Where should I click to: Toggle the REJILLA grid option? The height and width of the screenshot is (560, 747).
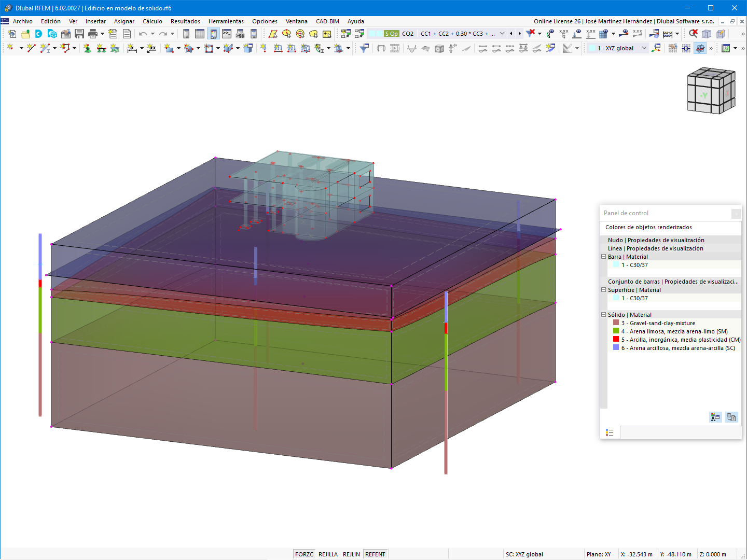tap(328, 554)
